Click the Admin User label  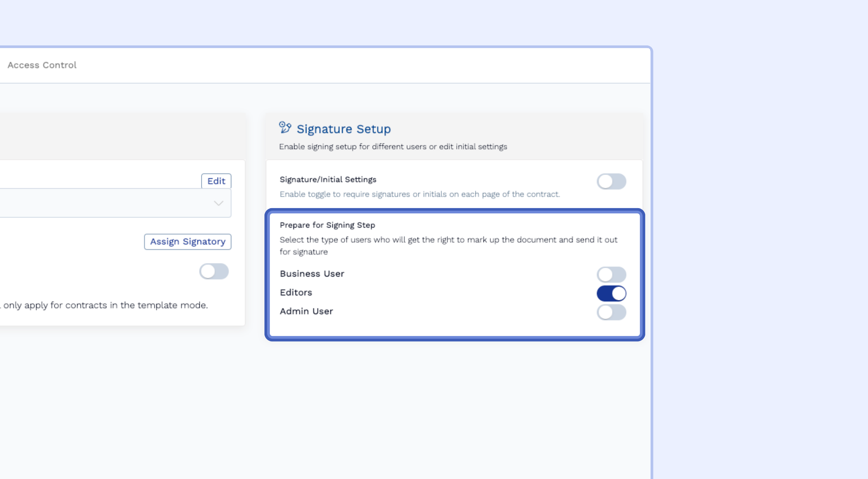point(306,311)
